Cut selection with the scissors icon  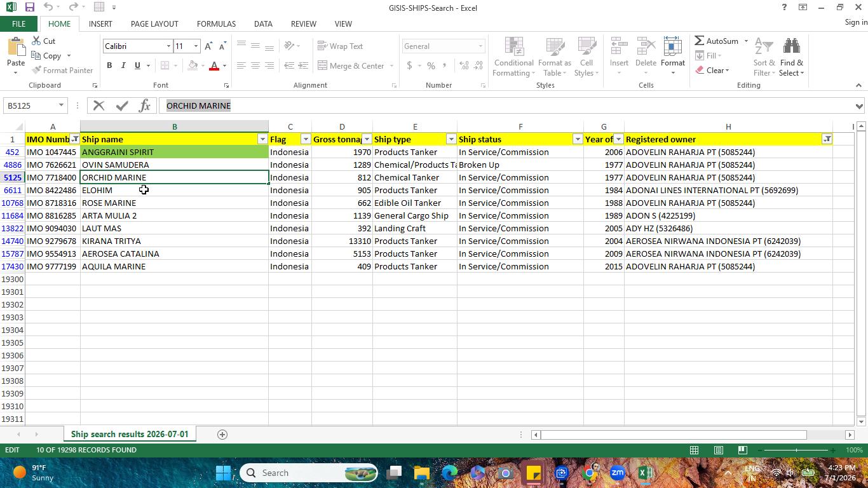click(x=43, y=41)
